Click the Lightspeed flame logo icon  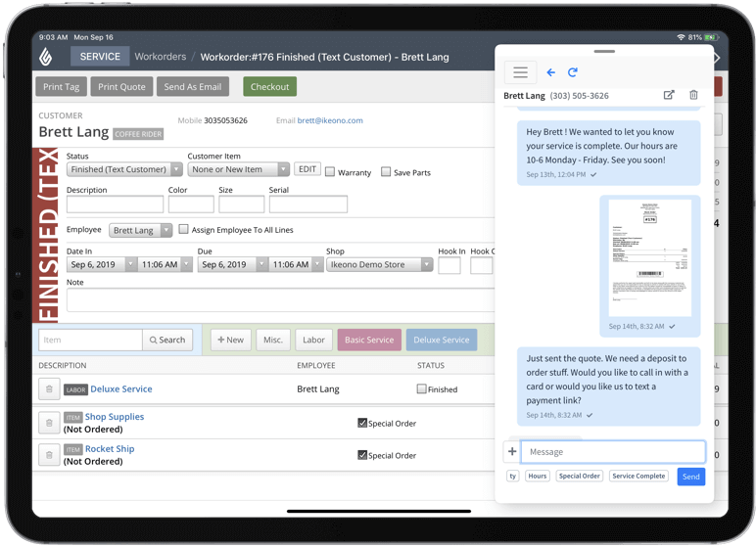pos(46,57)
